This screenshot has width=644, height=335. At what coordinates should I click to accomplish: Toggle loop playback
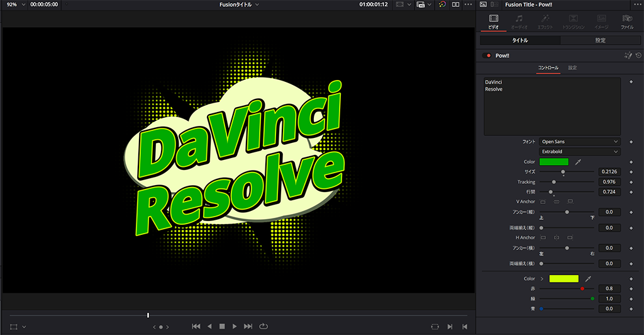pyautogui.click(x=264, y=326)
